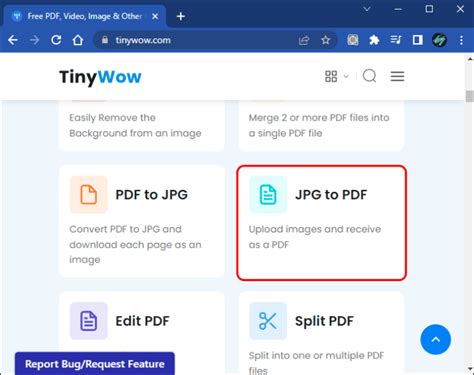This screenshot has height=375, width=474.
Task: Click 'Upload images and receive as a PDF' text
Action: [315, 237]
